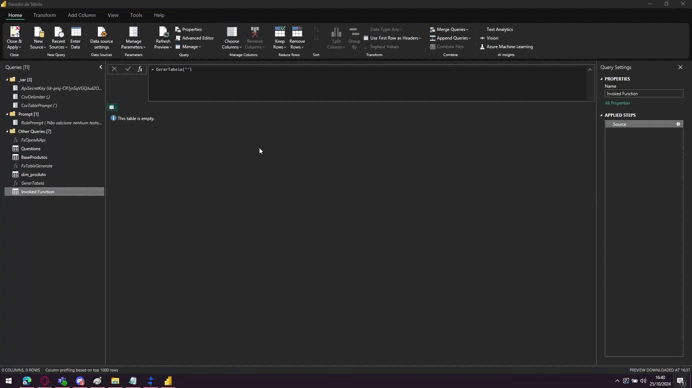Screen dimensions: 692x388
Task: Confirm the formula with the checkmark
Action: [128, 69]
